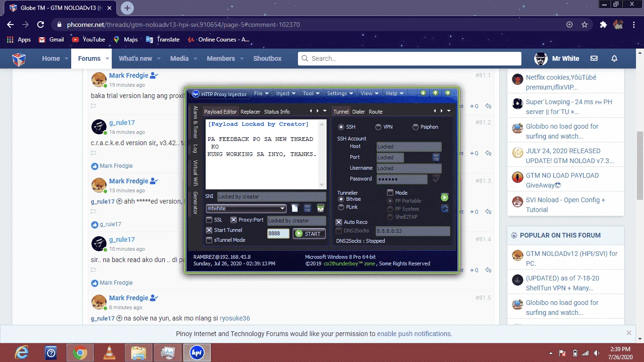
Task: Uncheck the Auto Reco checkbox
Action: (339, 222)
